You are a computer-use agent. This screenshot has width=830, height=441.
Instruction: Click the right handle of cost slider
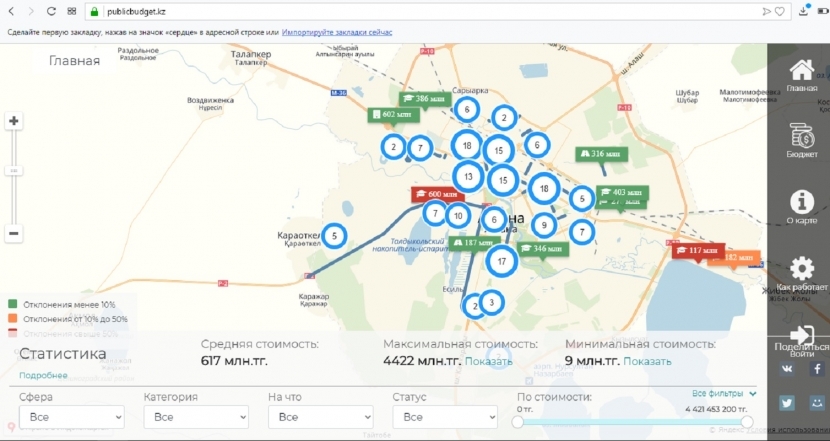747,422
